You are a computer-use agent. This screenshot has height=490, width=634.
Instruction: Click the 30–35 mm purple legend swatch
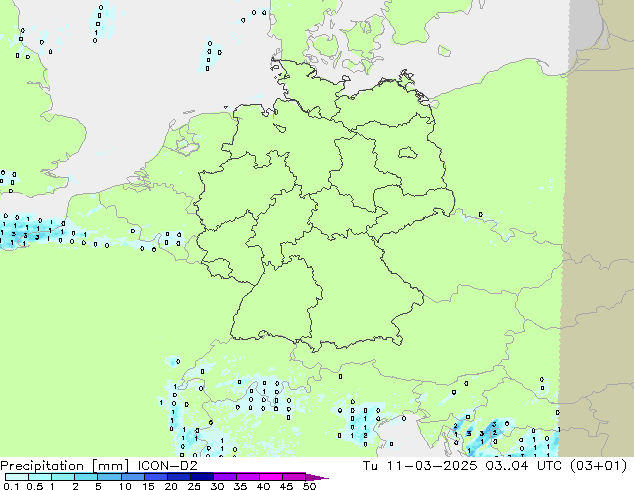(224, 477)
